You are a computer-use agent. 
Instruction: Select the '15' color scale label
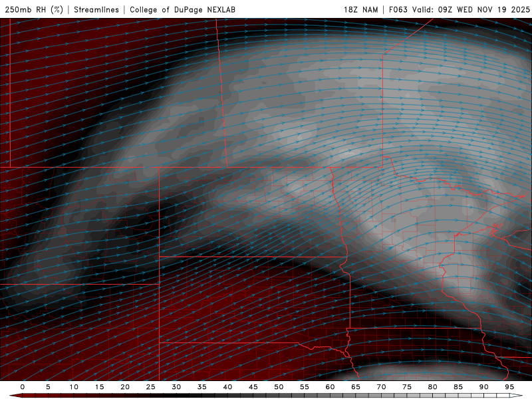(x=99, y=387)
